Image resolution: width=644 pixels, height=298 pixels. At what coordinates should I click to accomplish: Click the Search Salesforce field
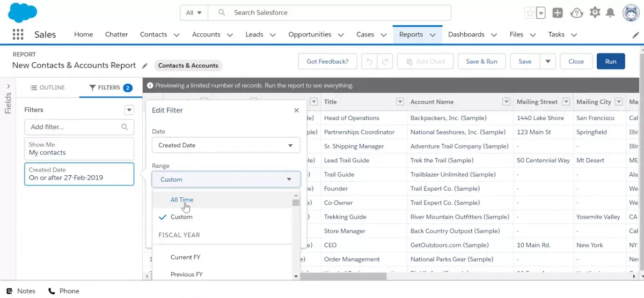click(x=329, y=13)
